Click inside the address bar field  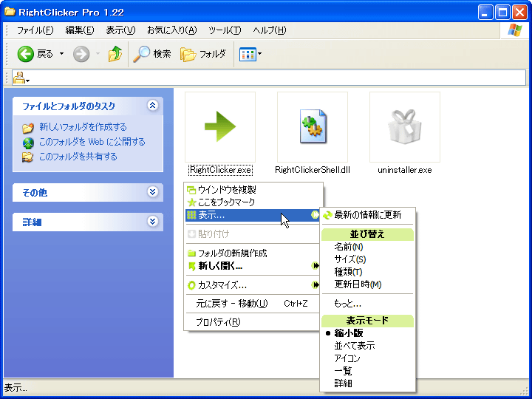pyautogui.click(x=269, y=78)
